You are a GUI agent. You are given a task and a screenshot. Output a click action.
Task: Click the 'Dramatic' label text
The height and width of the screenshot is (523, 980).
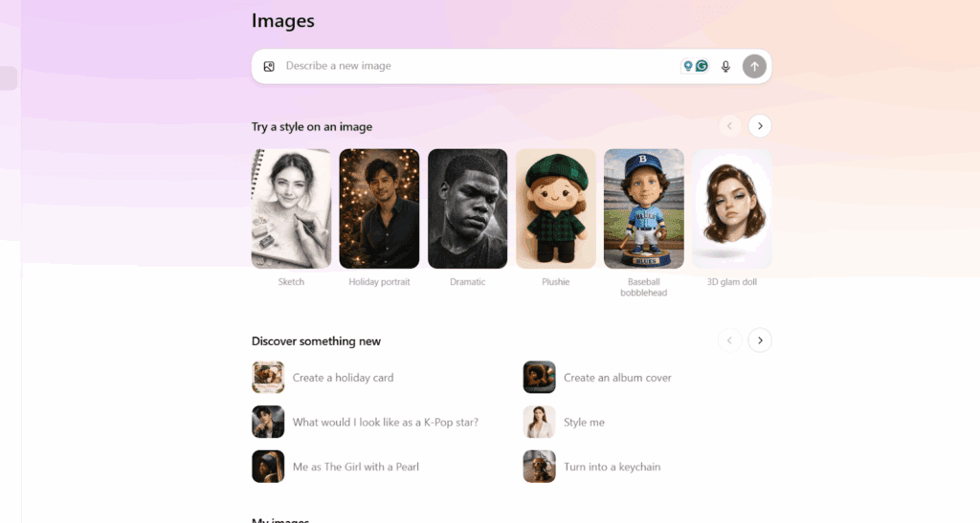(x=467, y=282)
